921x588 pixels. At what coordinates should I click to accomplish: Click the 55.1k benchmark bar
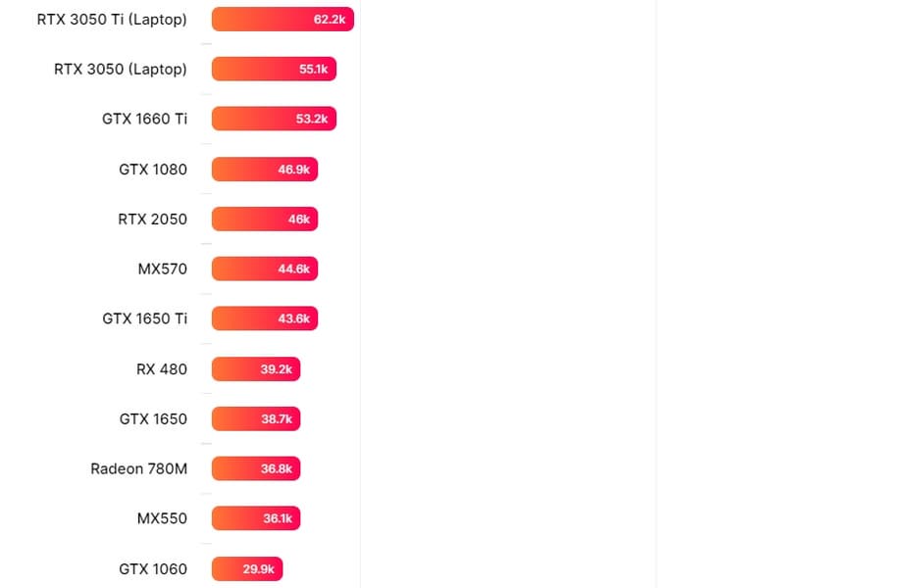click(274, 70)
